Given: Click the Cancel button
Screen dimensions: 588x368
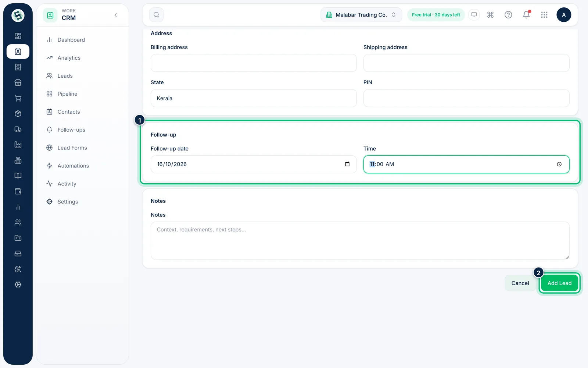Looking at the screenshot, I should click(520, 283).
